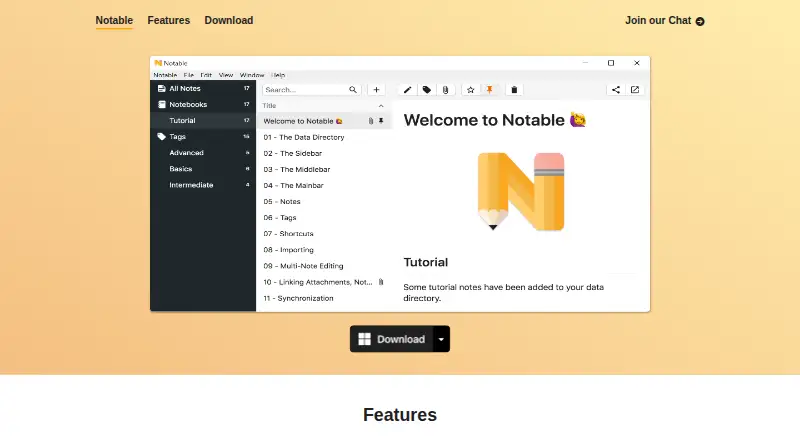Click the Download button with Windows logo
The width and height of the screenshot is (800, 440).
(392, 339)
